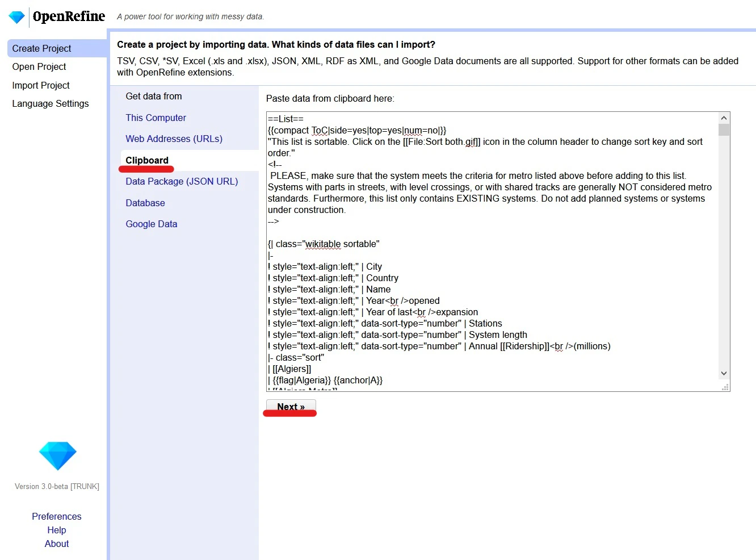
Task: Click the text area scroll up arrow
Action: pos(724,118)
